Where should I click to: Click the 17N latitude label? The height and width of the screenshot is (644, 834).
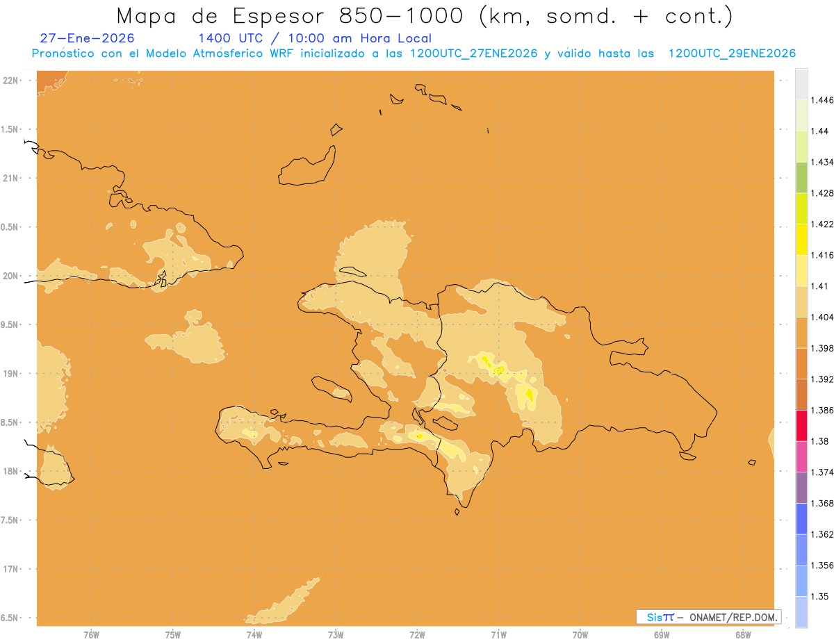click(x=12, y=569)
